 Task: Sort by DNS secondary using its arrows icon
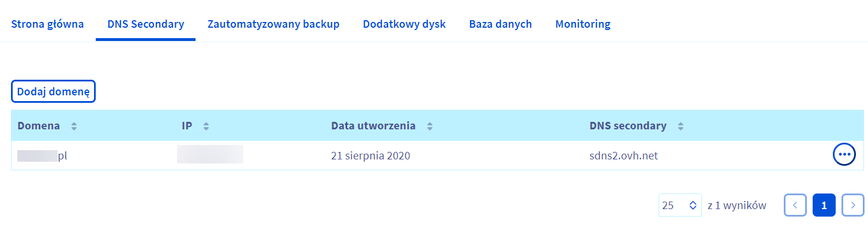681,126
